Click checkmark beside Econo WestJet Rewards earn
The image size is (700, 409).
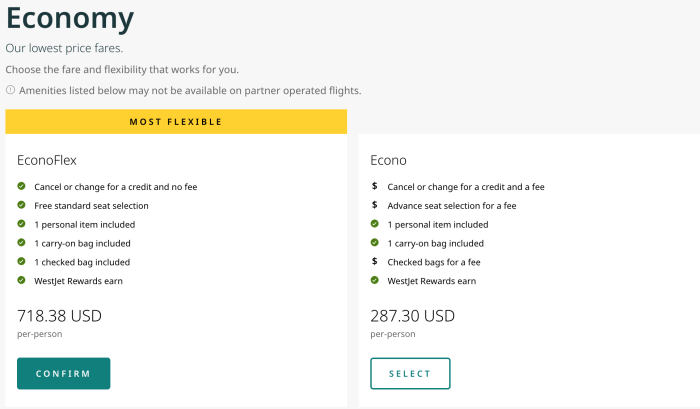[374, 281]
